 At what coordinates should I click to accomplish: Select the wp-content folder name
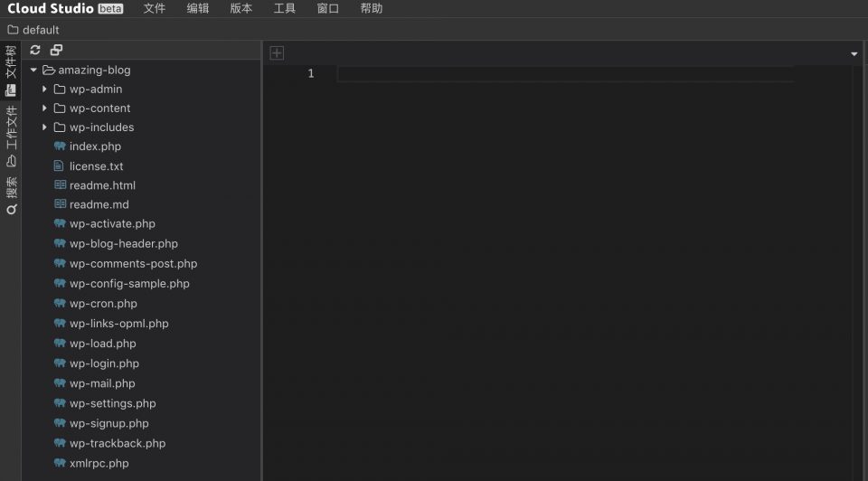pyautogui.click(x=99, y=108)
